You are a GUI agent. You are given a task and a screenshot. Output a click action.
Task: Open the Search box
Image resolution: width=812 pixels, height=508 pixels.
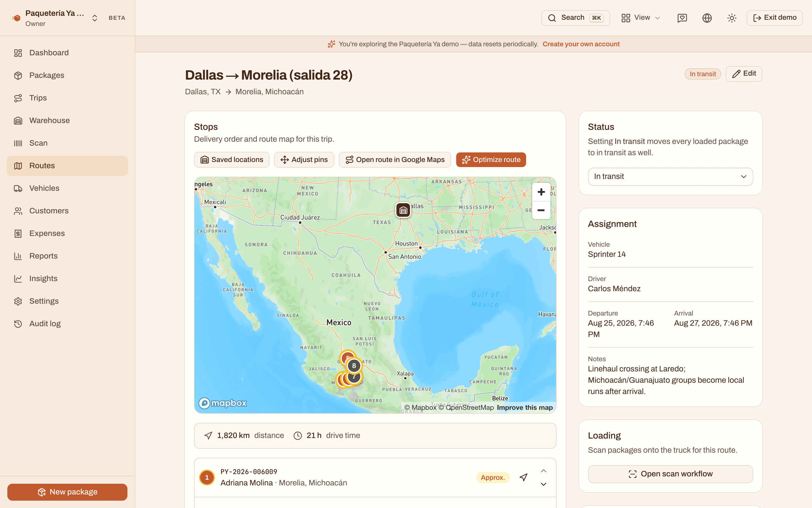coord(575,18)
